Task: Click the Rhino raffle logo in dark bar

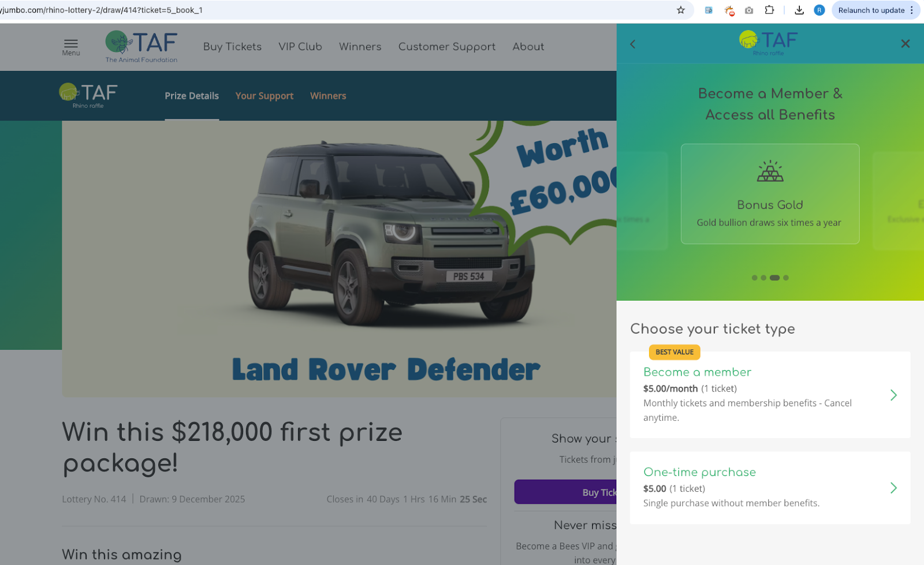Action: pos(88,95)
